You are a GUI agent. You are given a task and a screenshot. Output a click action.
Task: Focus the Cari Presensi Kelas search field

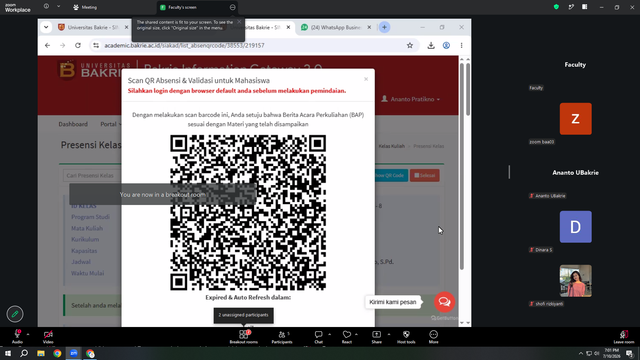(x=92, y=176)
